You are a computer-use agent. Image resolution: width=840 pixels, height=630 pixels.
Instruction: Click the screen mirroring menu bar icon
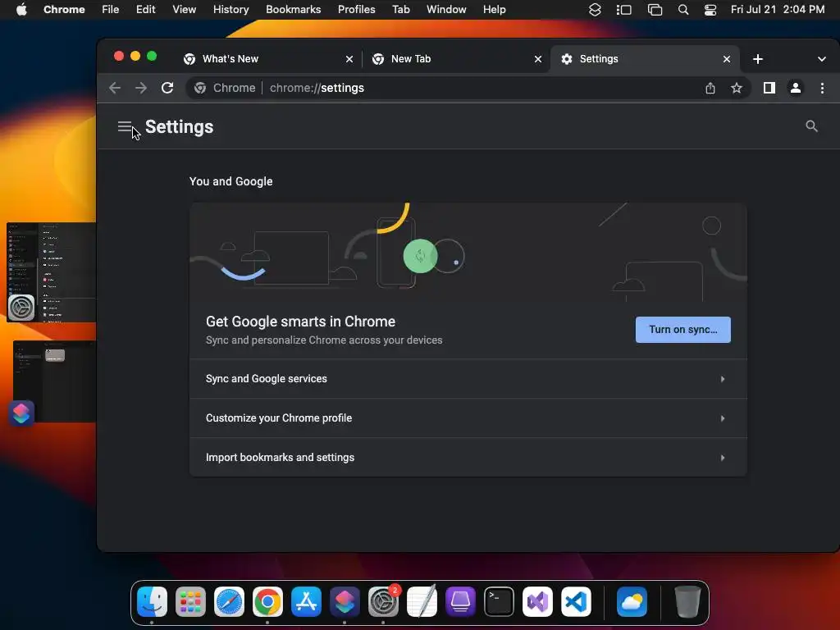(x=655, y=10)
